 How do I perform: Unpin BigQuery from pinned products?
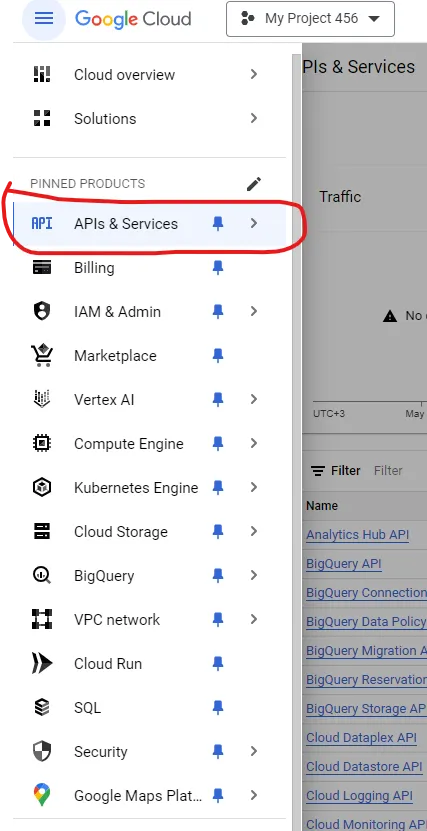[218, 576]
